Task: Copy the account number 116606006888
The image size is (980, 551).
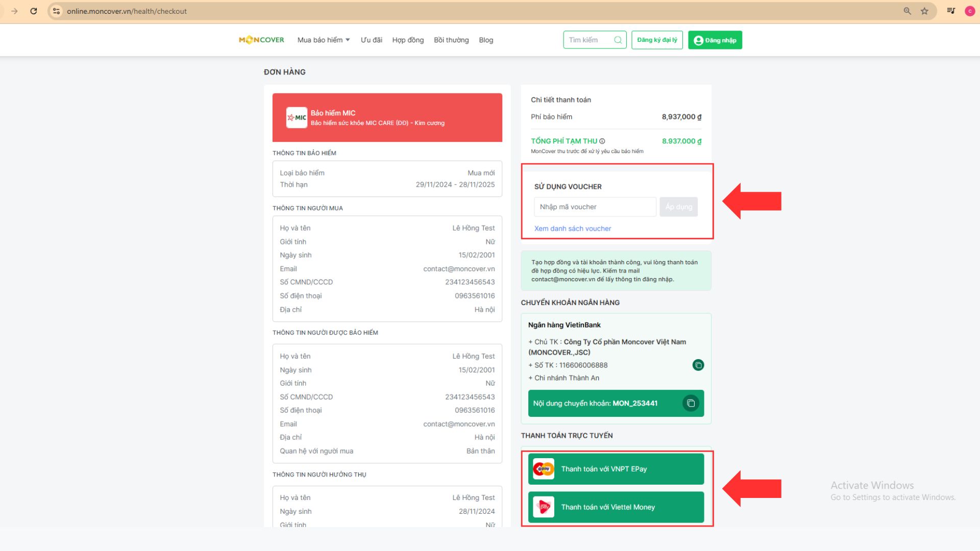Action: 698,365
